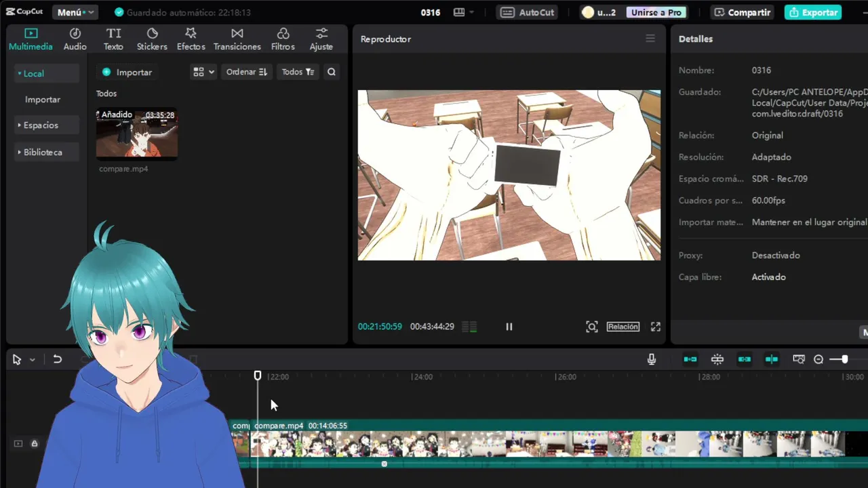868x488 pixels.
Task: Click the timeline playhead marker
Action: (x=258, y=375)
